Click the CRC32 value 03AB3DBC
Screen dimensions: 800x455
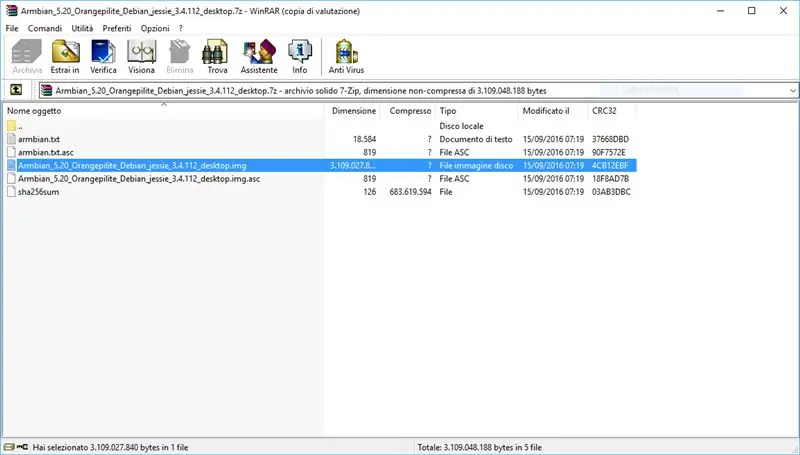611,192
